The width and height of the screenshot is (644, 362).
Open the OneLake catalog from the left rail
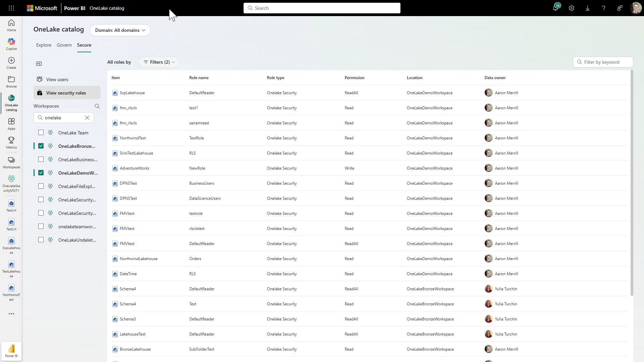click(11, 102)
